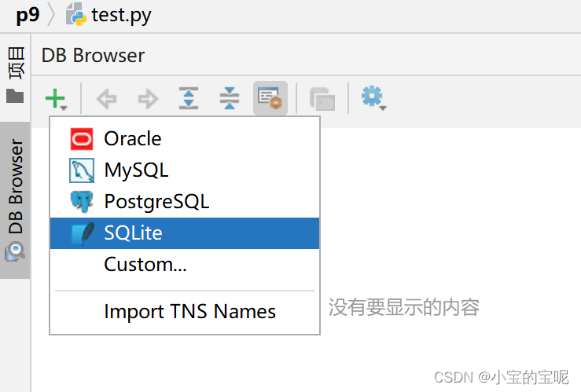This screenshot has width=581, height=392.
Task: Select Custom... connection option
Action: coord(185,264)
